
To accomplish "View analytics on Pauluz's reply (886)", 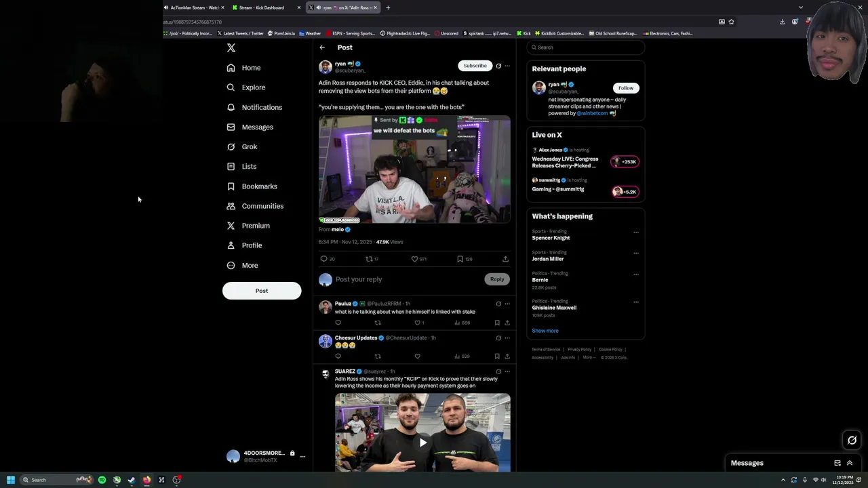I will coord(462,323).
